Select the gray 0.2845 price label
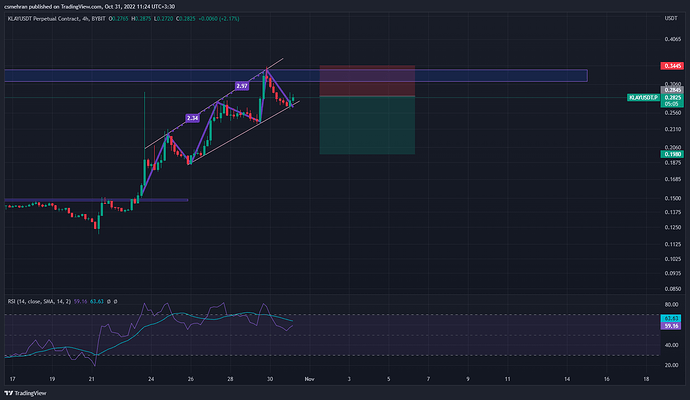The width and height of the screenshot is (690, 400). point(672,90)
